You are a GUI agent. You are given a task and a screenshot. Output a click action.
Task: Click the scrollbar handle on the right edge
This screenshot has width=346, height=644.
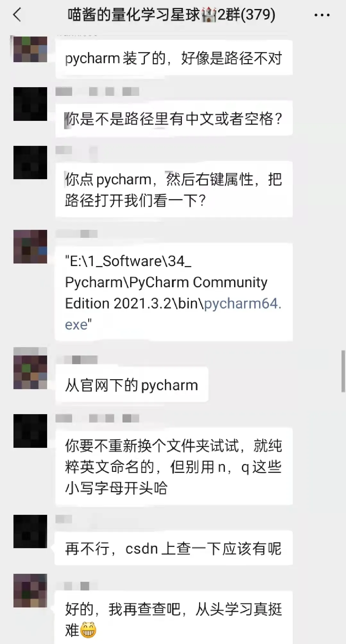click(x=343, y=371)
